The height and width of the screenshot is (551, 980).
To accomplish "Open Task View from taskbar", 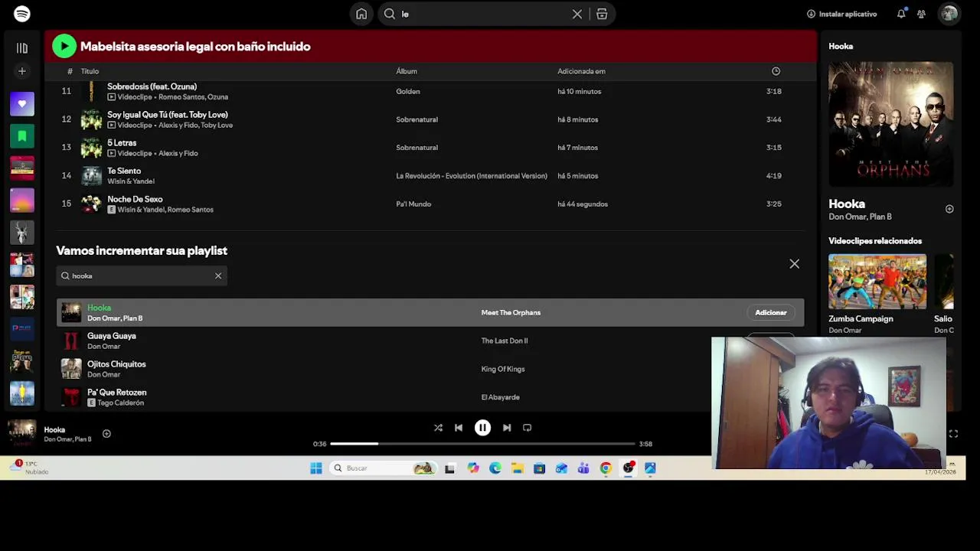I will coord(449,468).
